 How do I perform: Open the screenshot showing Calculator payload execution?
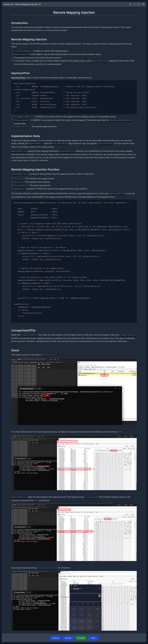[x=74, y=600]
